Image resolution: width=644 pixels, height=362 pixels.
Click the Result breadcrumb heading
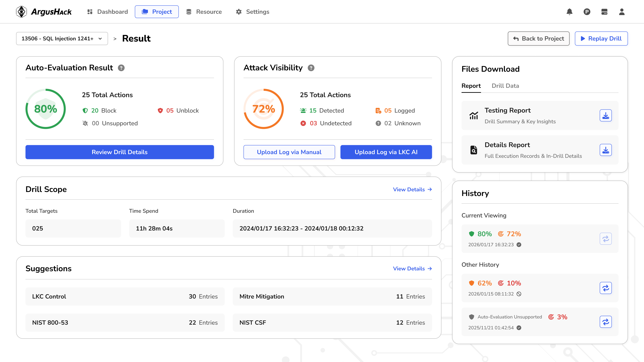click(136, 39)
